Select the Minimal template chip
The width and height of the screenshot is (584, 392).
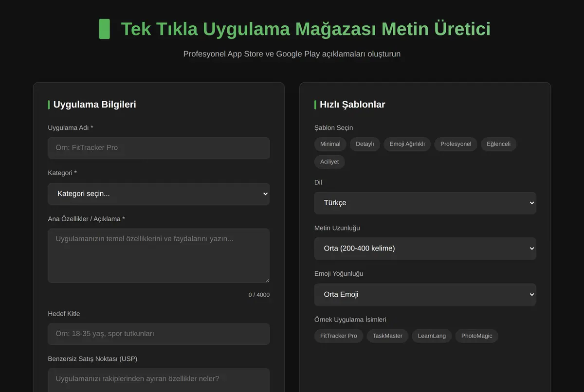tap(330, 144)
